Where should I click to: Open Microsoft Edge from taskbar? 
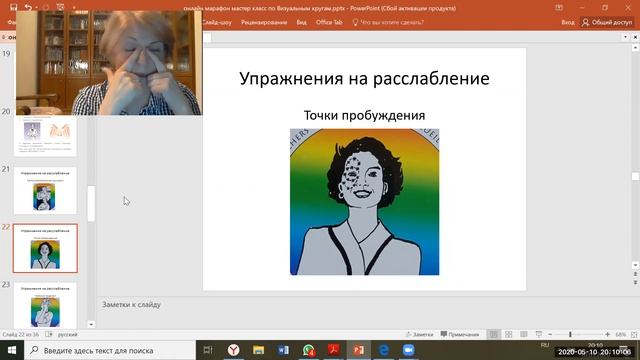384,350
